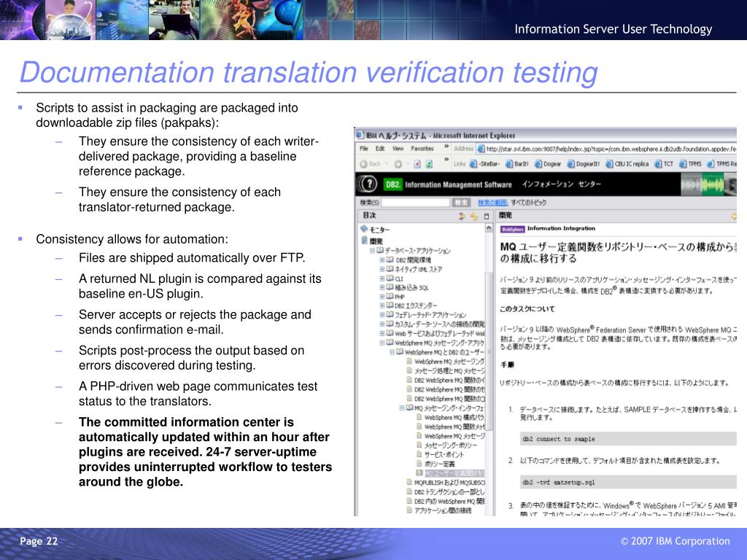Expand the DB2 エクステンダー tree node

382,306
